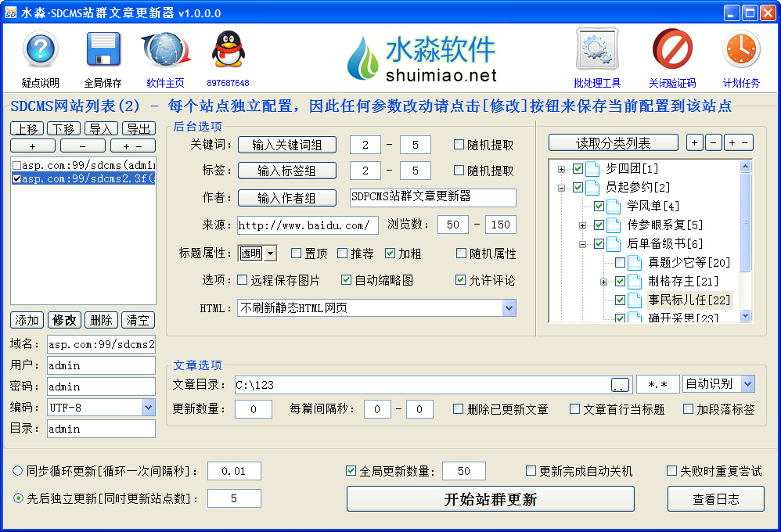Click the browse folder button for 文章目录
781x532 pixels.
coord(620,385)
